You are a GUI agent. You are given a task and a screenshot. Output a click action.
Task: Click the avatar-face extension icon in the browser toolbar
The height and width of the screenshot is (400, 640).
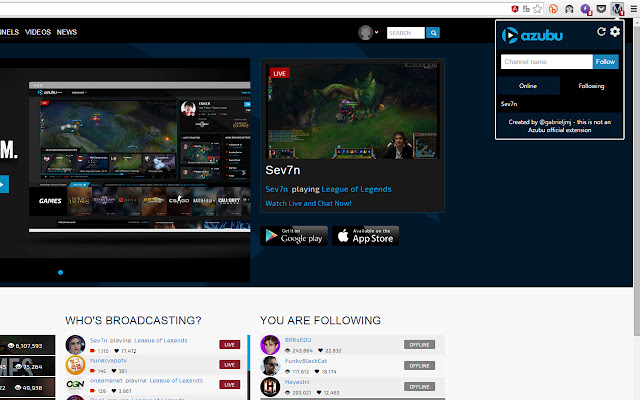569,9
